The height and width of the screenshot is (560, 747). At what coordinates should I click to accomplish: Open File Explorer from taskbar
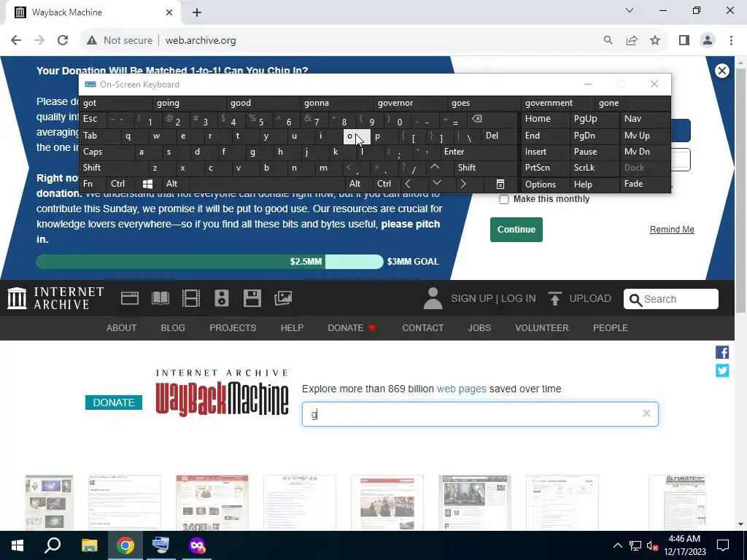[89, 545]
